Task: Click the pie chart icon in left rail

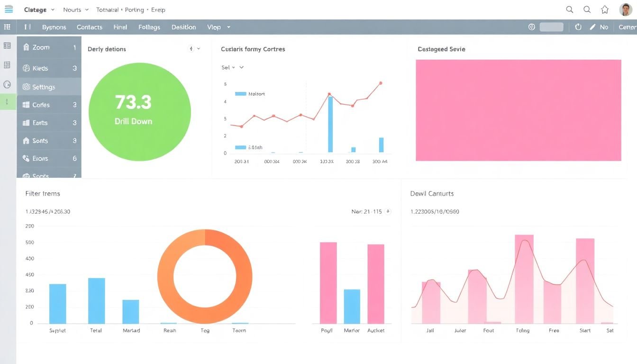Action: click(x=7, y=84)
